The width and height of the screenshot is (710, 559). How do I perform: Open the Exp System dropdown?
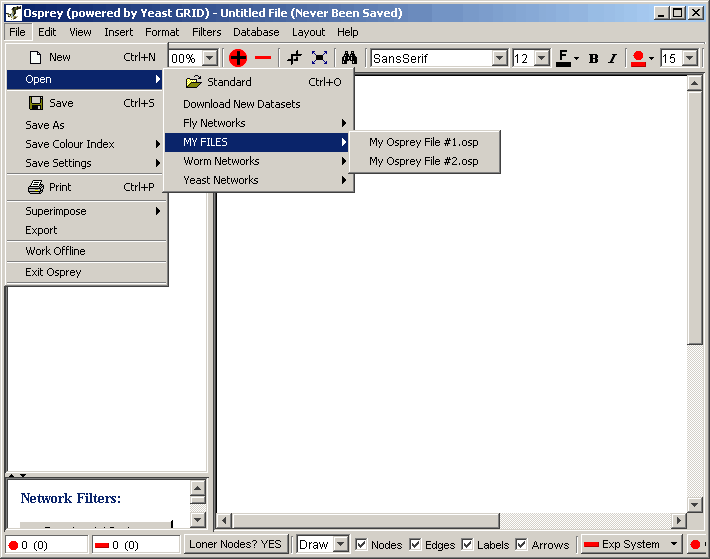[674, 545]
